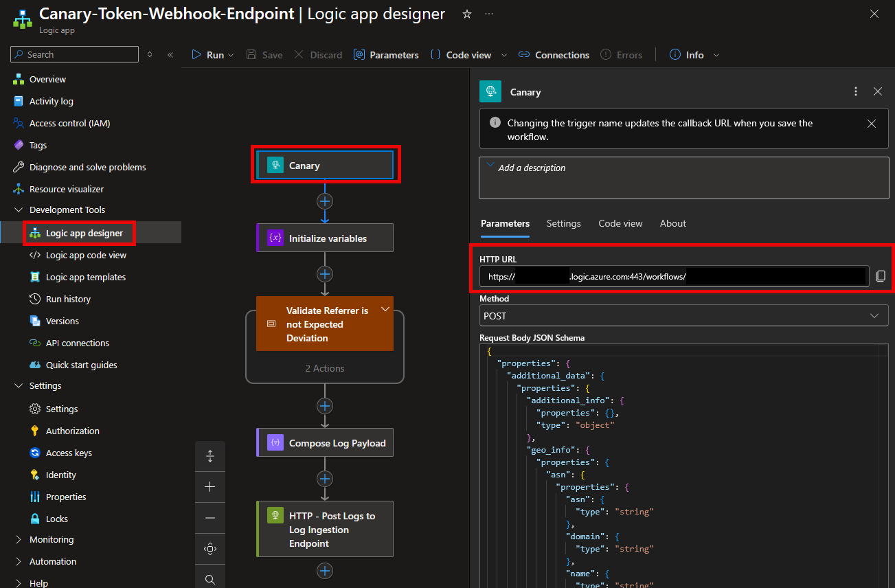Viewport: 895px width, 588px height.
Task: Click Save in the toolbar
Action: tap(264, 55)
